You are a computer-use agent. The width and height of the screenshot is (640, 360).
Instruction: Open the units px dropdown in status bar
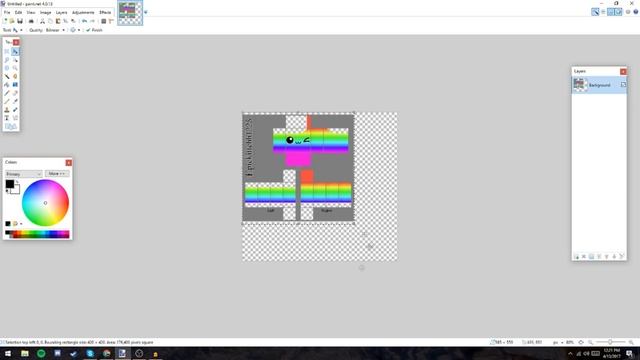click(x=558, y=342)
